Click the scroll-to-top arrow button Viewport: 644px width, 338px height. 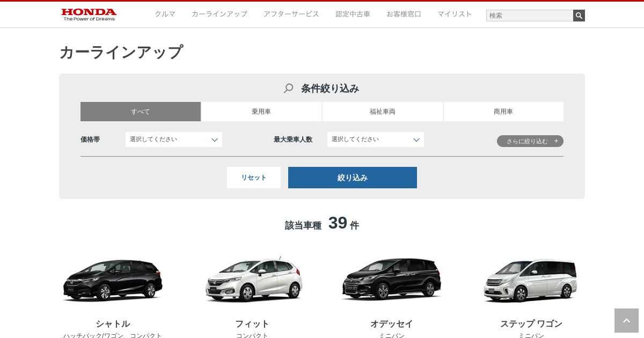tap(626, 320)
